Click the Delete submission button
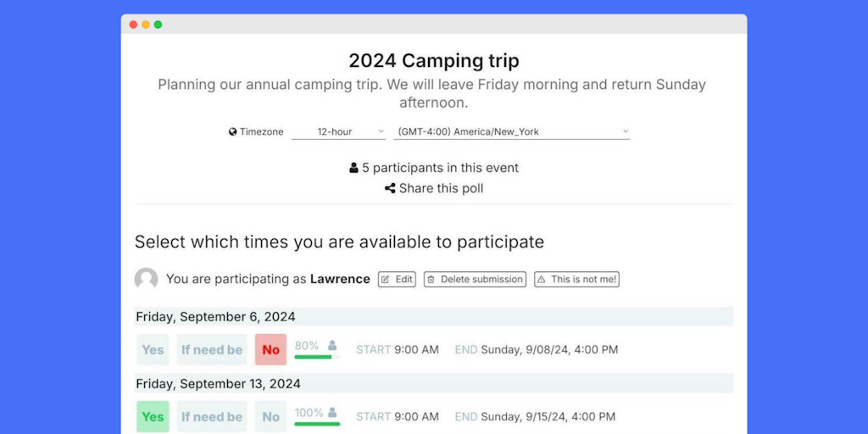The height and width of the screenshot is (434, 868). coord(475,279)
